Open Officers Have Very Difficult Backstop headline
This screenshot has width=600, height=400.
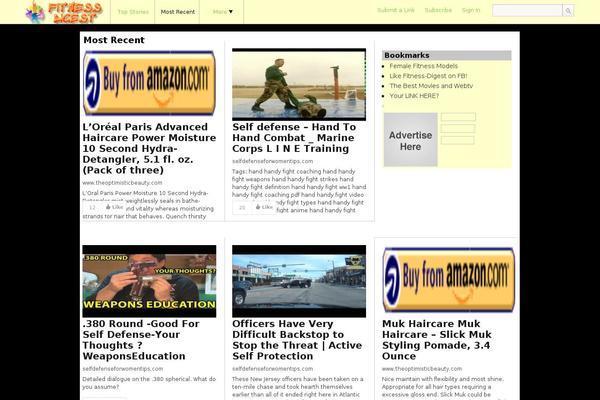click(x=297, y=340)
